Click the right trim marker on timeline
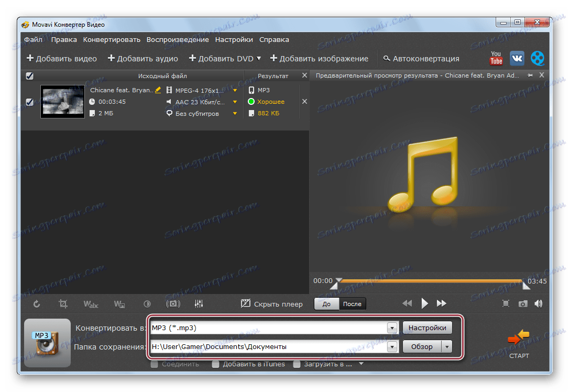 click(526, 286)
